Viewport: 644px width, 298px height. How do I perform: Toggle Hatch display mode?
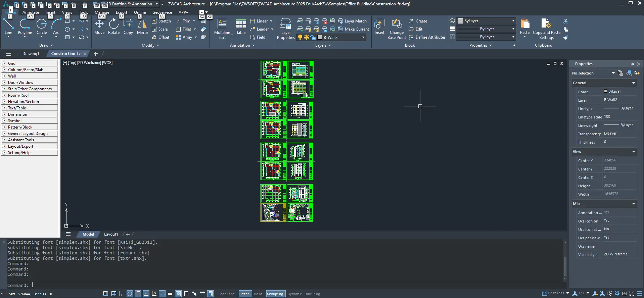[x=244, y=294]
